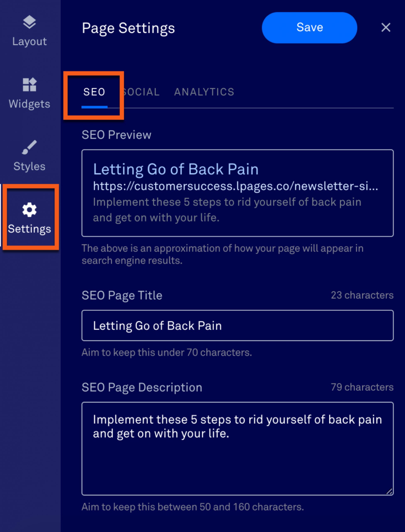Screen dimensions: 405x532
Task: Click the preview description text
Action: click(227, 210)
